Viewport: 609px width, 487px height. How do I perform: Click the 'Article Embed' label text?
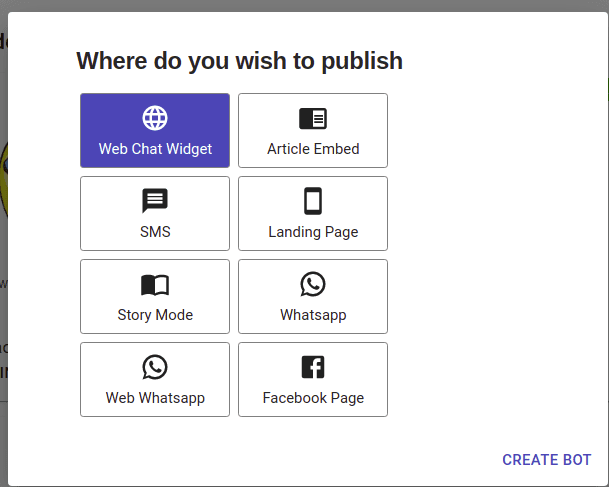pos(313,149)
